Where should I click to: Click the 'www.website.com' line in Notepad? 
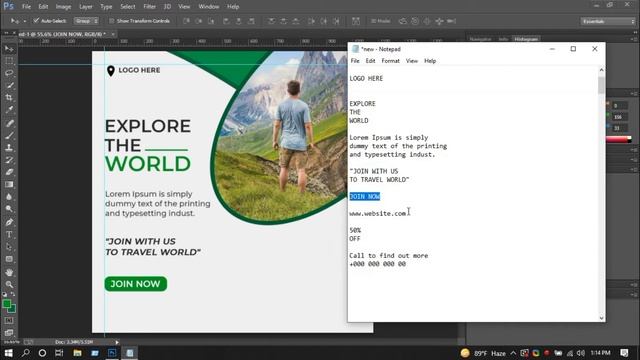coord(378,213)
